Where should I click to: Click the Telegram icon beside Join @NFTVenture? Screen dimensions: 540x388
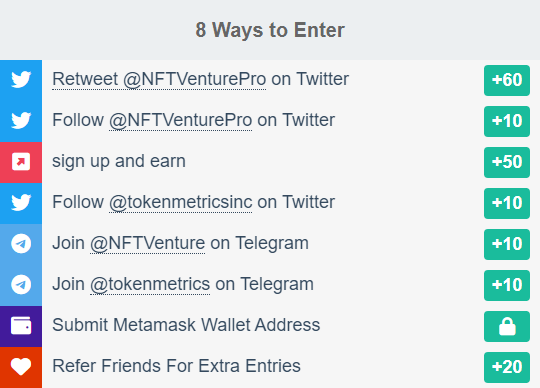tap(21, 243)
